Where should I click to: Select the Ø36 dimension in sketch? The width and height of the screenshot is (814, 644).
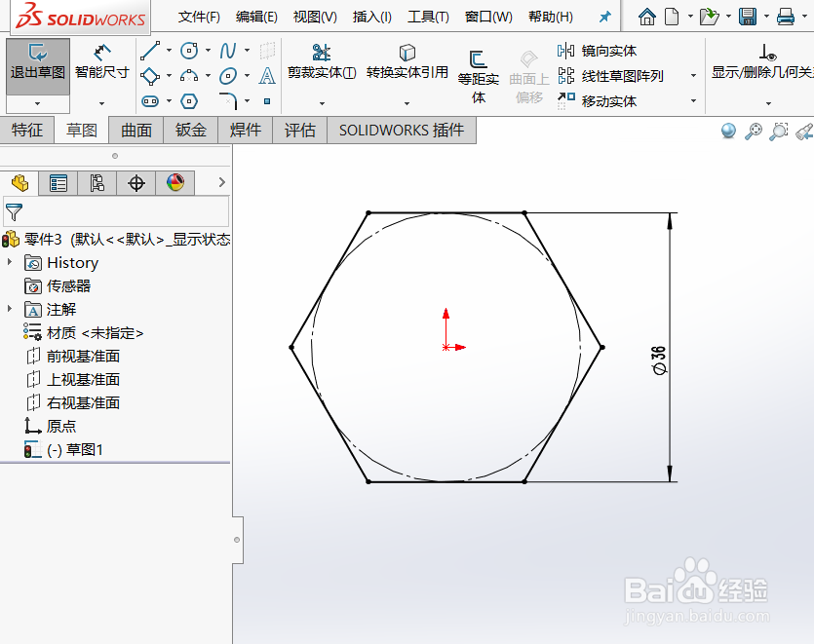pyautogui.click(x=659, y=360)
